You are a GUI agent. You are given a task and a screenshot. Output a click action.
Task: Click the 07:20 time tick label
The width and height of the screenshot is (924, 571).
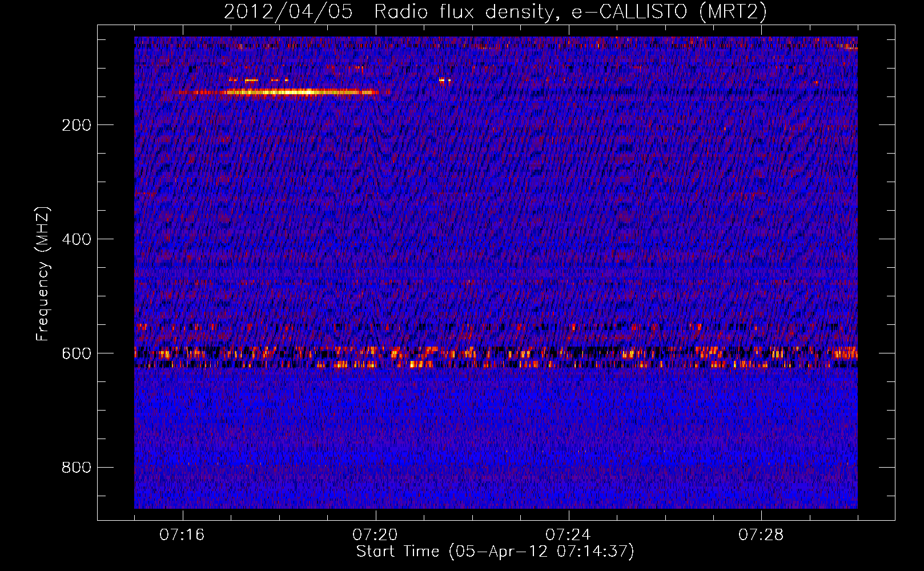coord(375,535)
